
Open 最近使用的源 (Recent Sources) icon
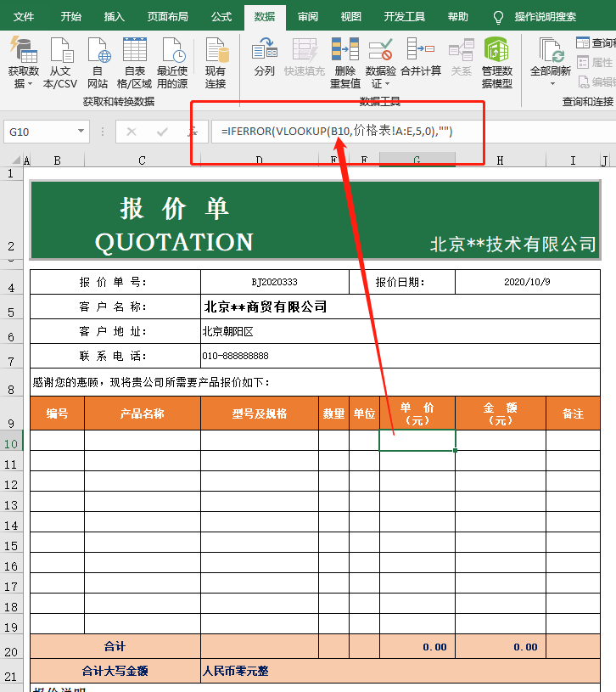pos(172,62)
